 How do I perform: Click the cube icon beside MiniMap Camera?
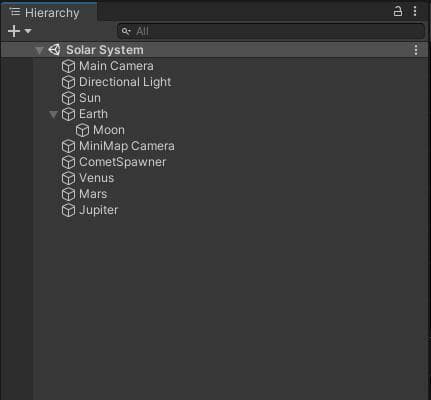pos(69,146)
